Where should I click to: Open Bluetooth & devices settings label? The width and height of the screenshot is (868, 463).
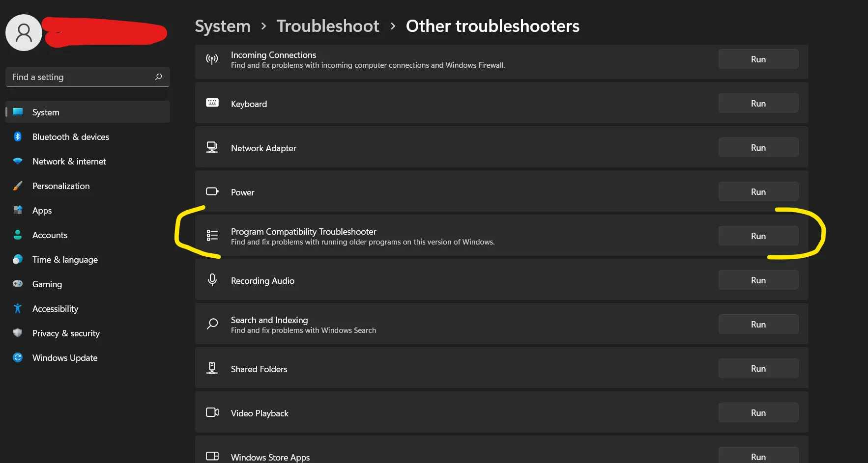pos(71,137)
